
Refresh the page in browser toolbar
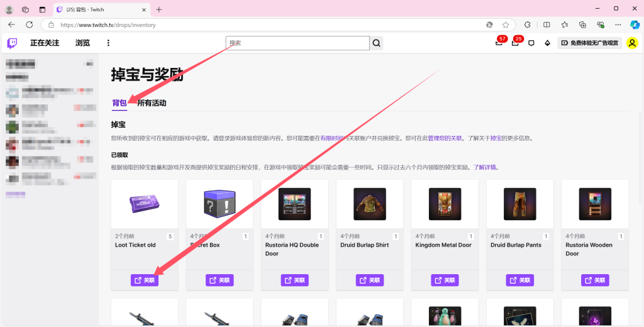click(29, 25)
